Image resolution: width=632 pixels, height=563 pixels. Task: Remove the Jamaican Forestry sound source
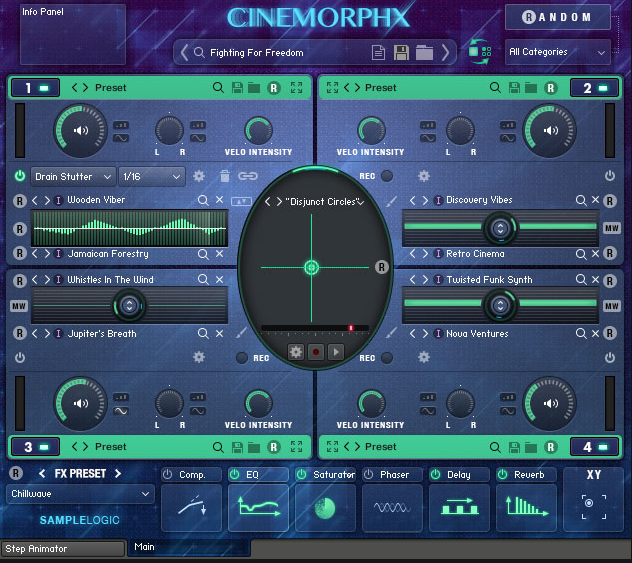point(219,253)
